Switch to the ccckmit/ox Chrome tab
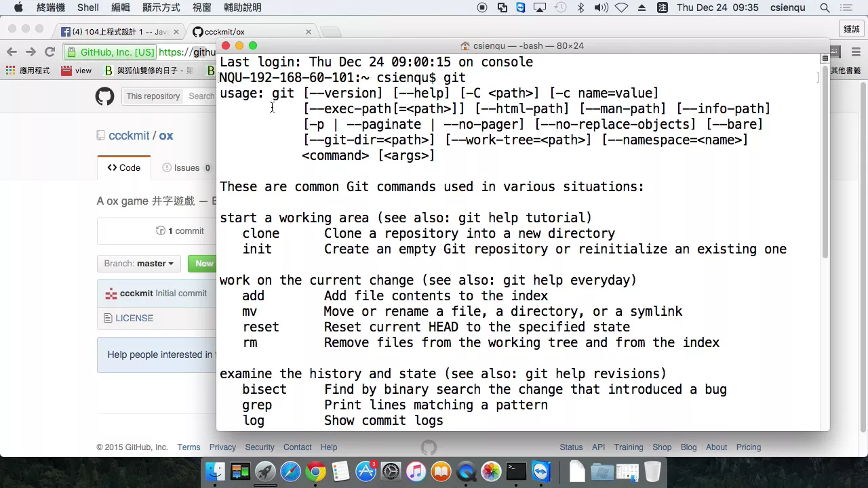 [x=251, y=32]
